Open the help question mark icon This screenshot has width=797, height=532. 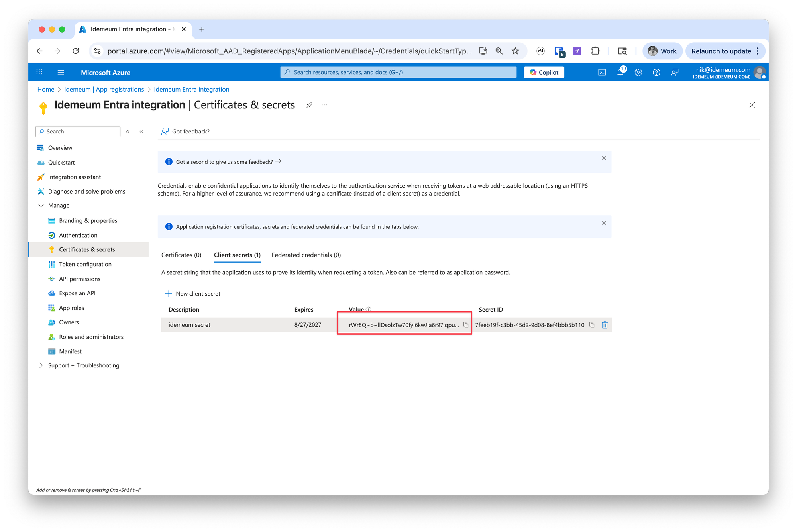(656, 72)
